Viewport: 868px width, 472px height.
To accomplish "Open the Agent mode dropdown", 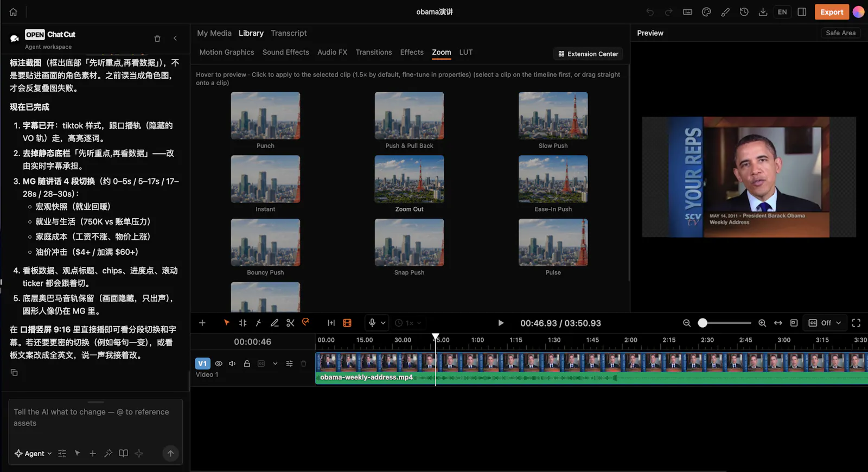I will point(33,454).
